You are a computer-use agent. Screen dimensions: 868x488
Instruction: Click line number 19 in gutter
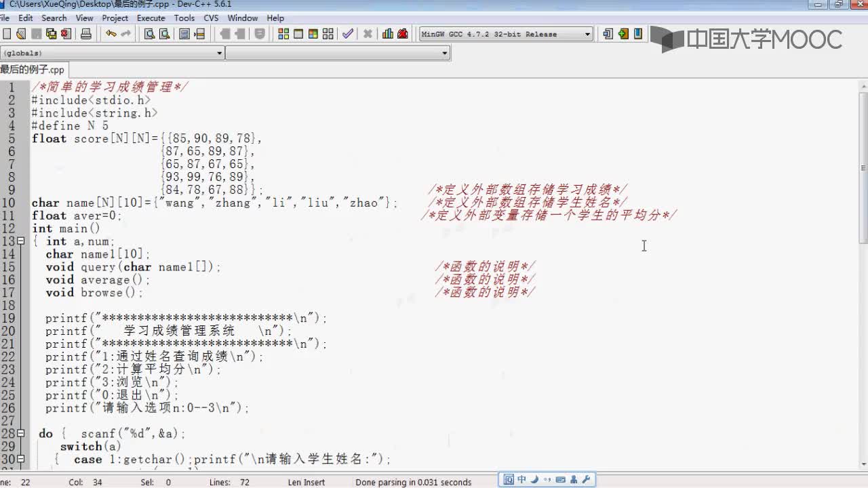[8, 319]
